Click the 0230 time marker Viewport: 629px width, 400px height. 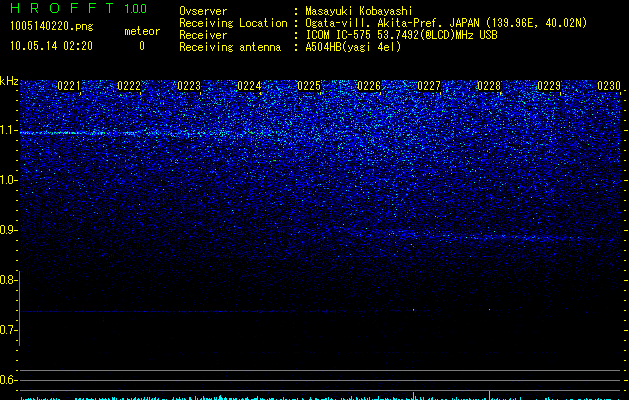tap(609, 86)
